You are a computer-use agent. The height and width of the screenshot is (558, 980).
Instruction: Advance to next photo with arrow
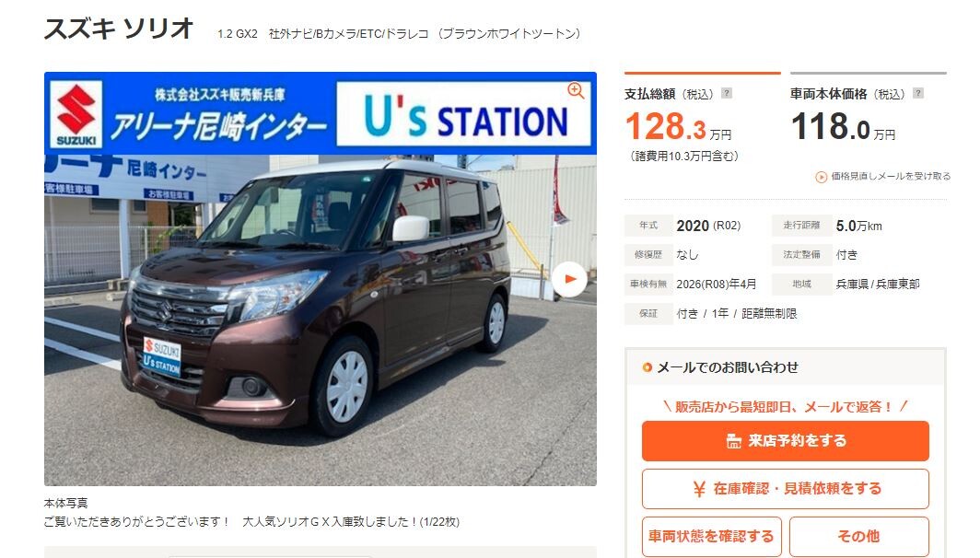coord(569,279)
